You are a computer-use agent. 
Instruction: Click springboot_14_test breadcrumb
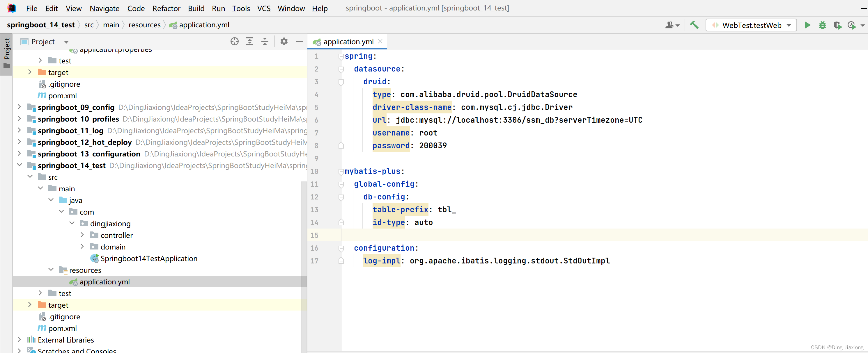click(41, 25)
